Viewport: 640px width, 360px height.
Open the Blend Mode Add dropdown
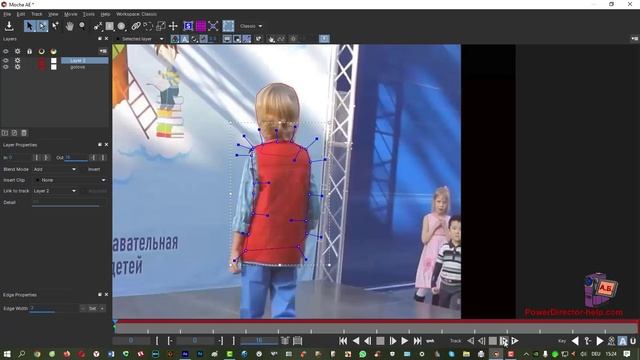(55, 169)
